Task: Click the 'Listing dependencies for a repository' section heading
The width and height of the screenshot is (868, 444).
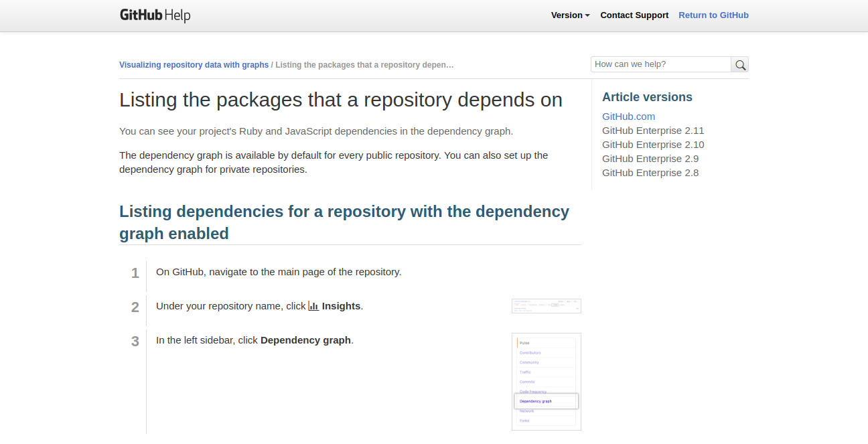Action: tap(344, 222)
